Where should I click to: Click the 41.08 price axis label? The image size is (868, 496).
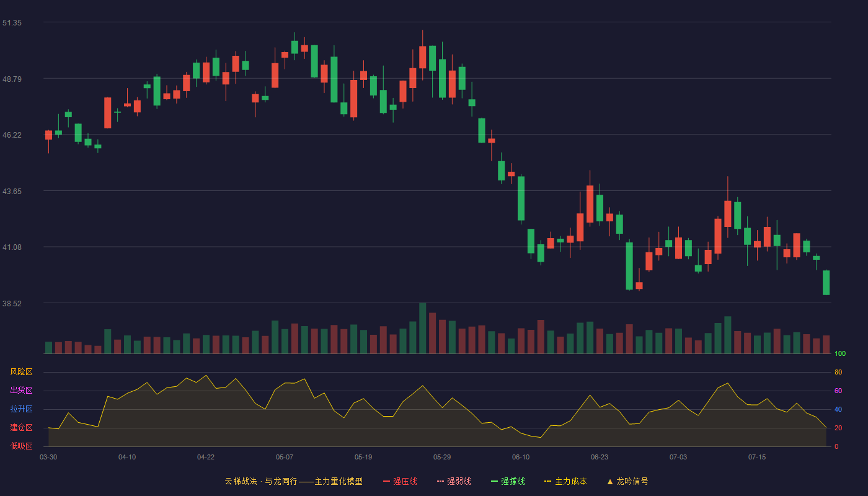[12, 247]
